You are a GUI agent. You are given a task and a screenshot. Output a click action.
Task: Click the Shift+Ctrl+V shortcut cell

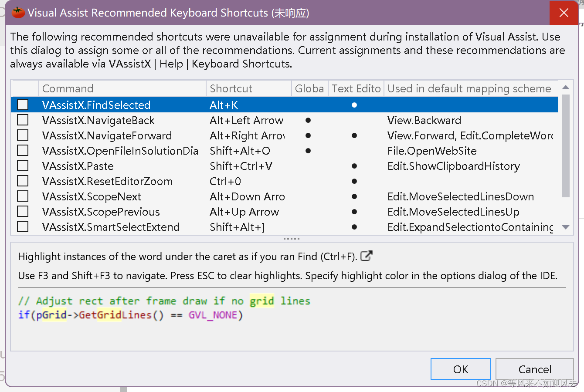241,166
